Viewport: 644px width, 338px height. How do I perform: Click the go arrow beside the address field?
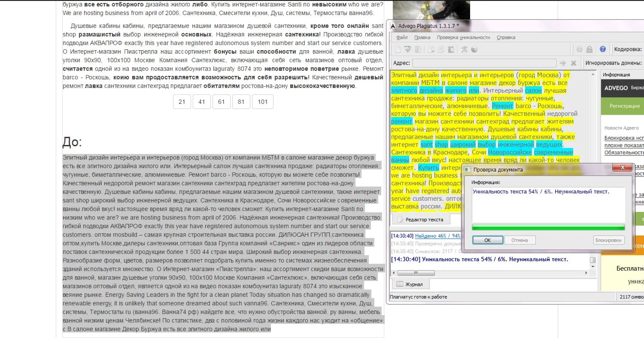563,63
